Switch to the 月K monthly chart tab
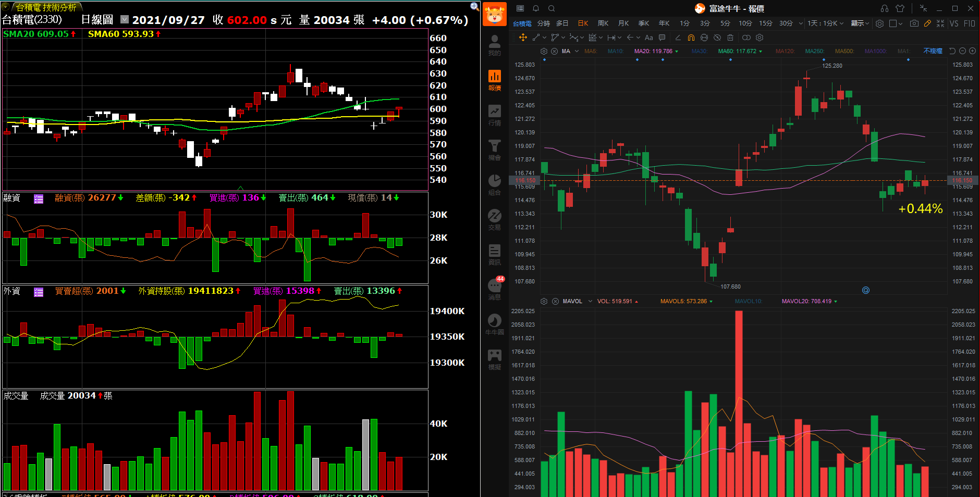Screen dimensions: 980x497 (x=623, y=23)
